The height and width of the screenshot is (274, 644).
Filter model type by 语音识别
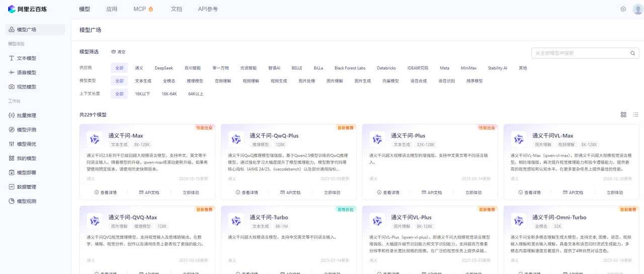tap(446, 81)
